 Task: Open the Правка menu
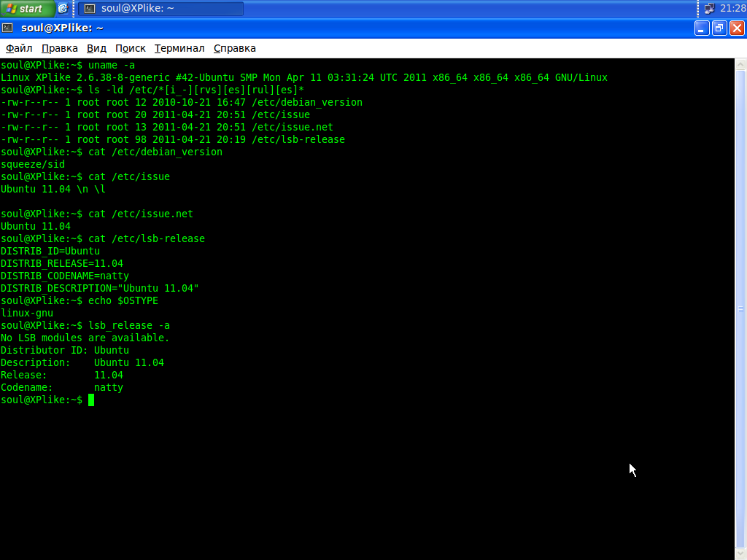click(60, 49)
